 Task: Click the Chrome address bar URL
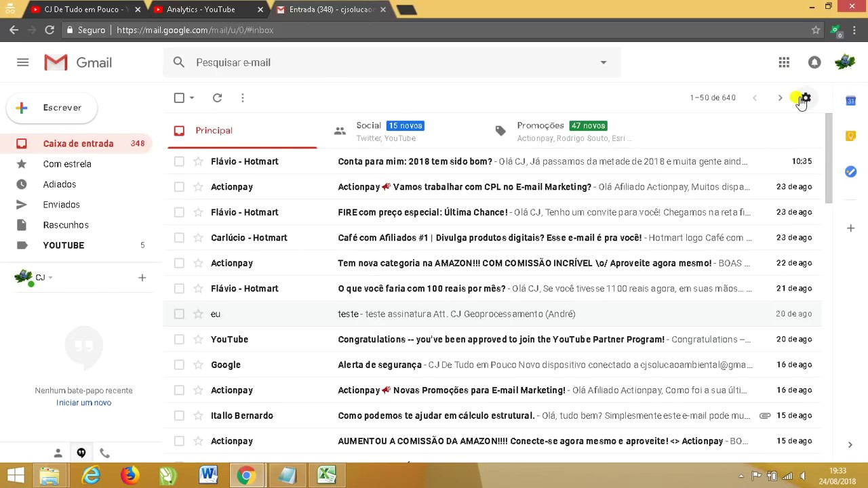[195, 30]
